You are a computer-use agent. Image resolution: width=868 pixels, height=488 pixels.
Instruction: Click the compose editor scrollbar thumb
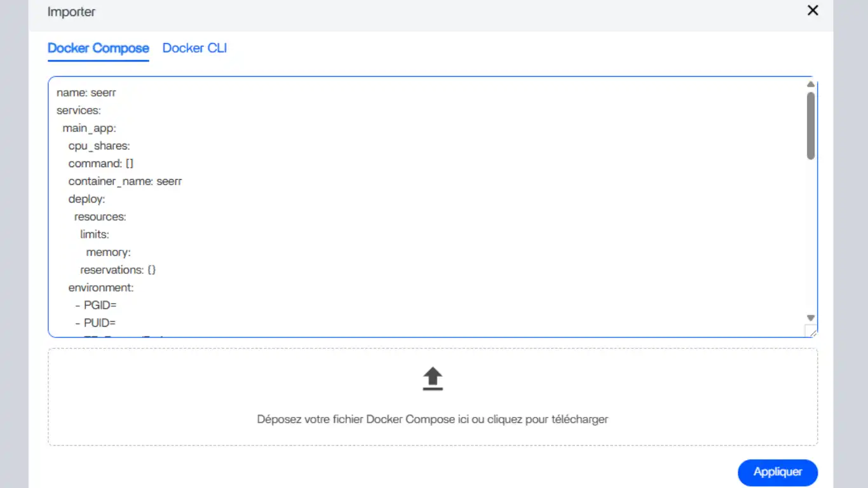pyautogui.click(x=810, y=126)
